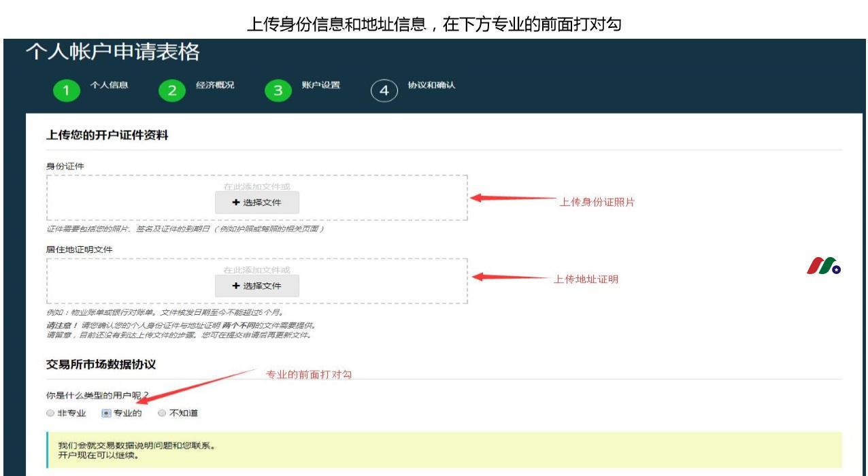Click the 你是什么类型的用户呢 question text

tap(97, 396)
